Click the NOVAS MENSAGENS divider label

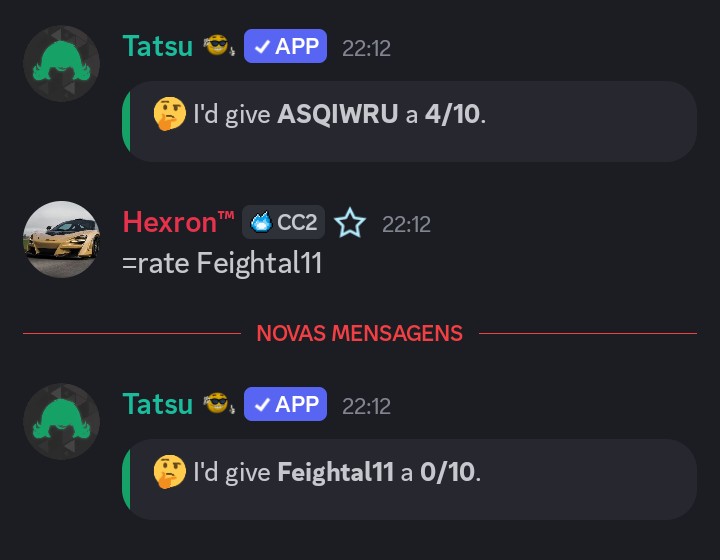359,333
